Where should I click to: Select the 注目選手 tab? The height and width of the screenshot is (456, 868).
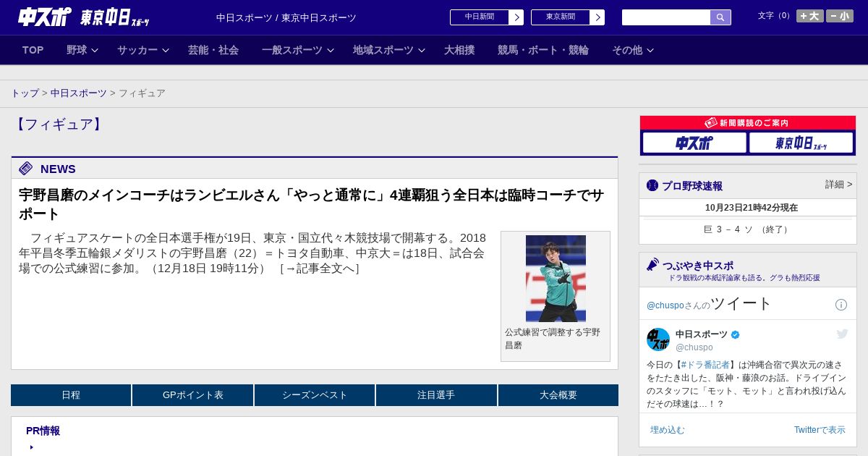click(436, 395)
